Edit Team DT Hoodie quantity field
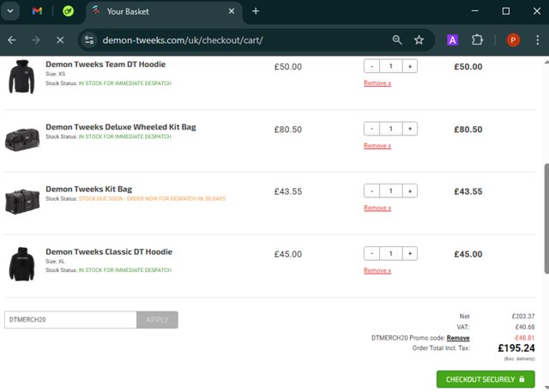Viewport: 549px width, 392px height. pos(391,66)
